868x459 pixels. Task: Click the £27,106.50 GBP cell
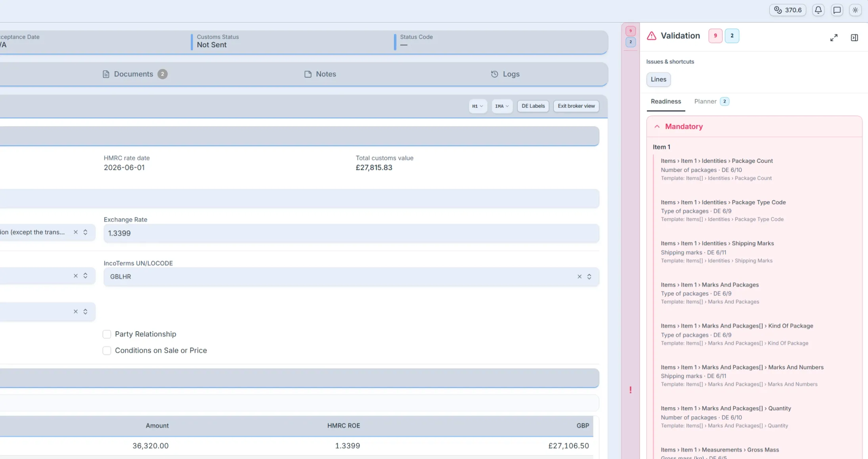[569, 446]
